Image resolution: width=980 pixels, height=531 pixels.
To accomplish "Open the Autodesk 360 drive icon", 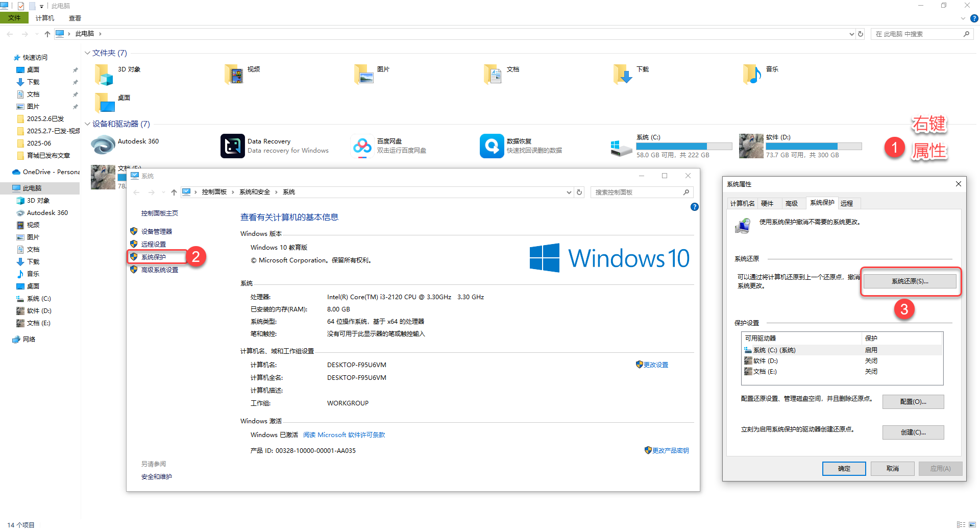I will [103, 145].
